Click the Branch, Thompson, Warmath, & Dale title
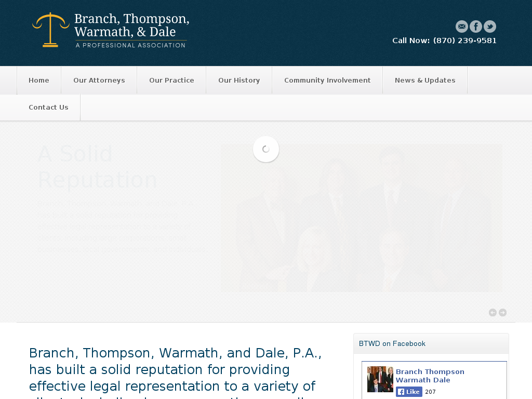Screen dimensions: 532x399 click(131, 25)
